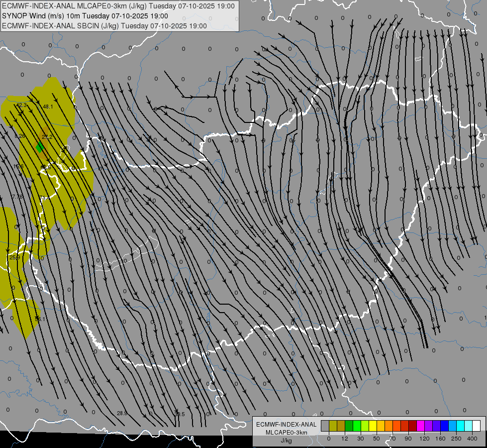The width and height of the screenshot is (487, 448).
Task: Click the legend tick label 250
Action: pyautogui.click(x=456, y=439)
